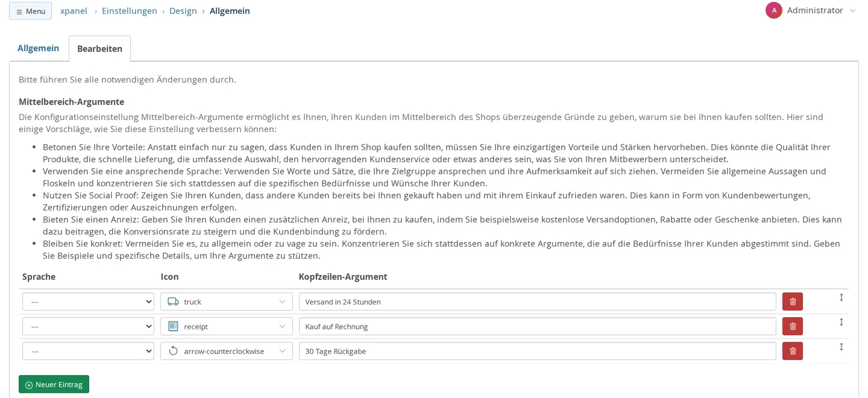This screenshot has height=398, width=868.
Task: Click the reorder handle of receipt row
Action: tap(841, 322)
